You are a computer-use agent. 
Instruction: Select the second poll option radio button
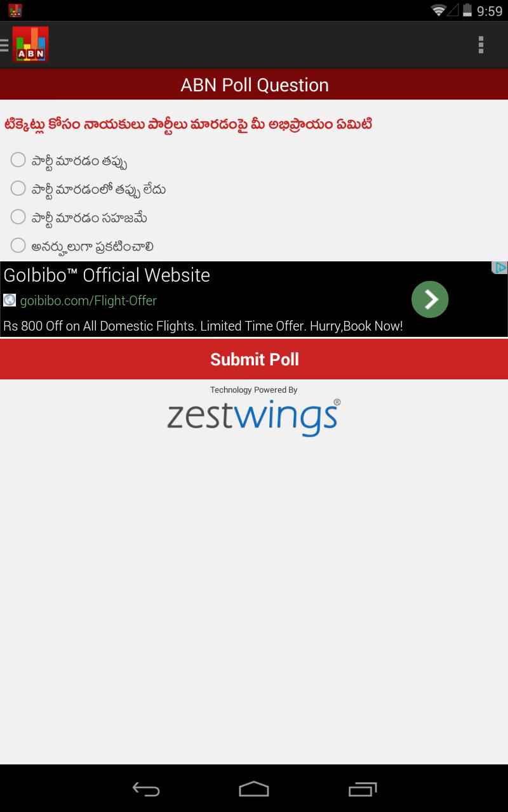pos(18,188)
